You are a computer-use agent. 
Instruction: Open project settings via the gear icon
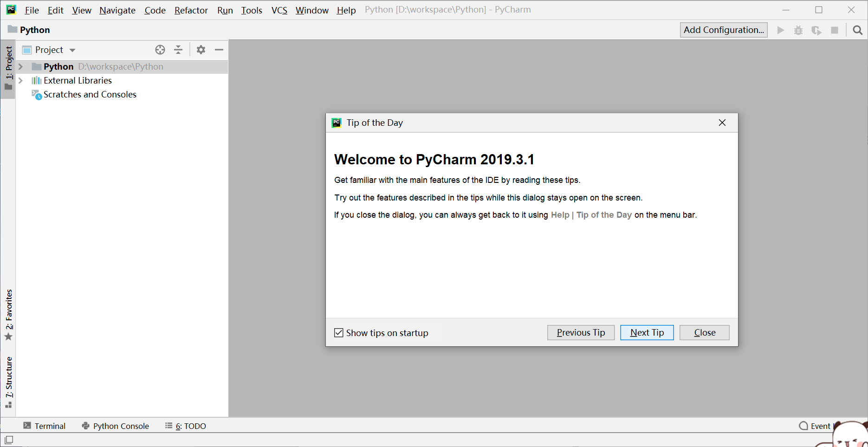tap(201, 50)
